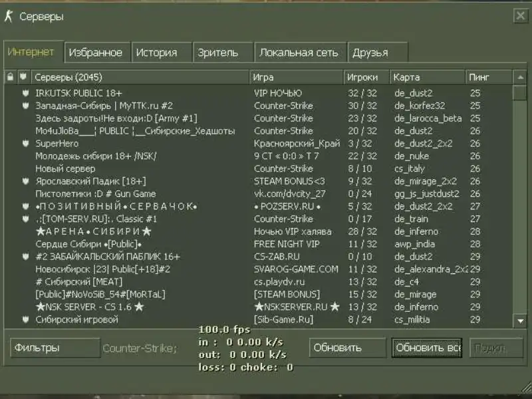Click the cs.playdv.ru game cell
This screenshot has height=399, width=532.
[x=279, y=282]
